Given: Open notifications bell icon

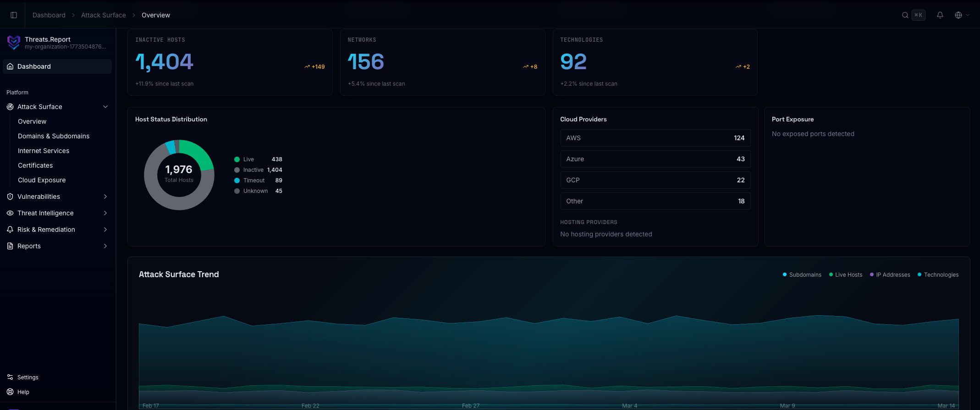Looking at the screenshot, I should coord(940,15).
